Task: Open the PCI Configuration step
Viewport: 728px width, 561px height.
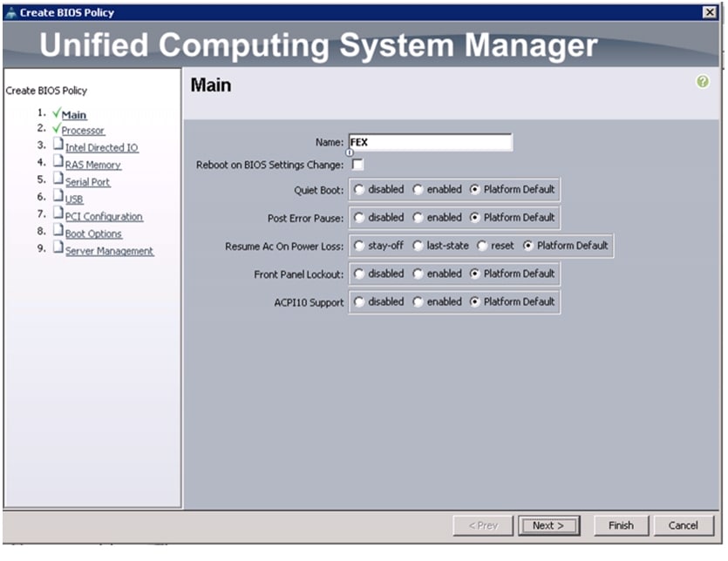Action: point(104,216)
